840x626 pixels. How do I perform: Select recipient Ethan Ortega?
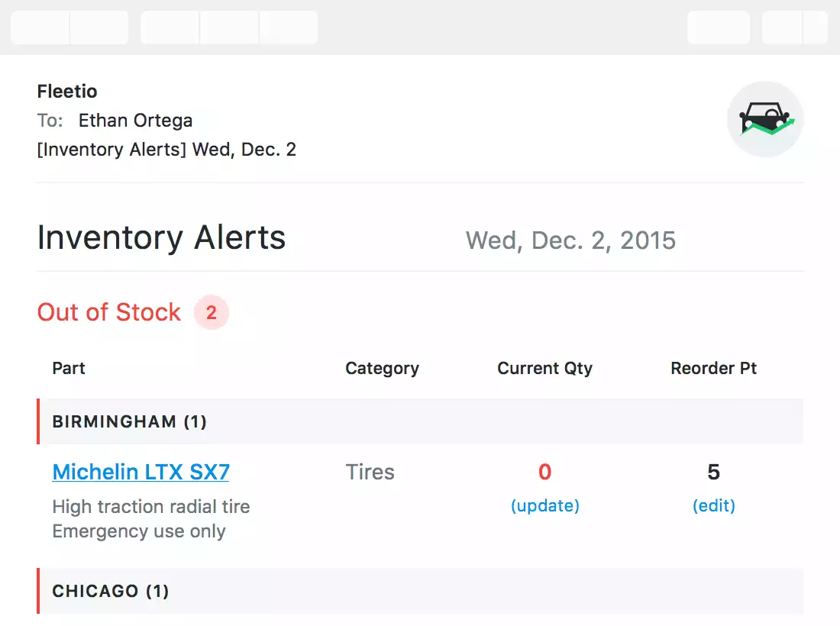[135, 120]
